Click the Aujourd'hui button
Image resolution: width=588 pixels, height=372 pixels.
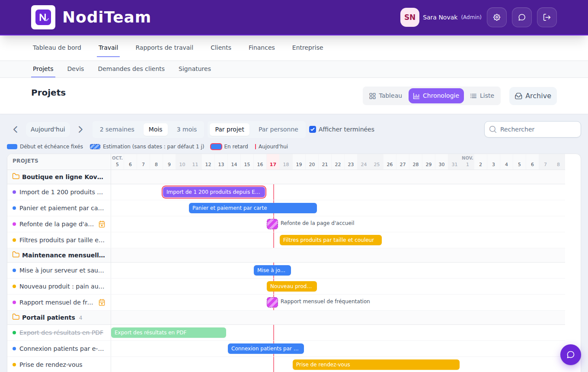point(48,129)
